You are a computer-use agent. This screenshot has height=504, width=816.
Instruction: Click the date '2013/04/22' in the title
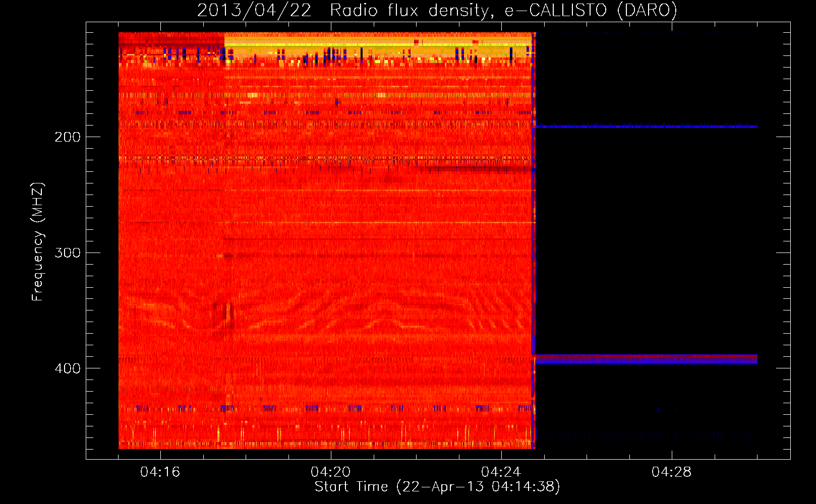coord(254,11)
